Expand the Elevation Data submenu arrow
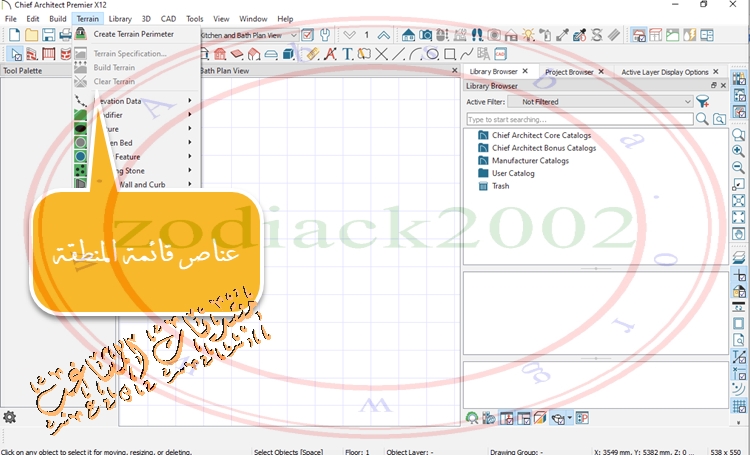The height and width of the screenshot is (455, 750). [190, 100]
